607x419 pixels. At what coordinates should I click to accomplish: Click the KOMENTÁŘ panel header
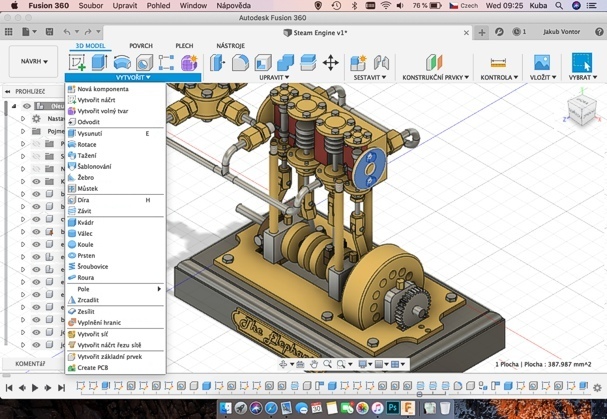[x=30, y=364]
